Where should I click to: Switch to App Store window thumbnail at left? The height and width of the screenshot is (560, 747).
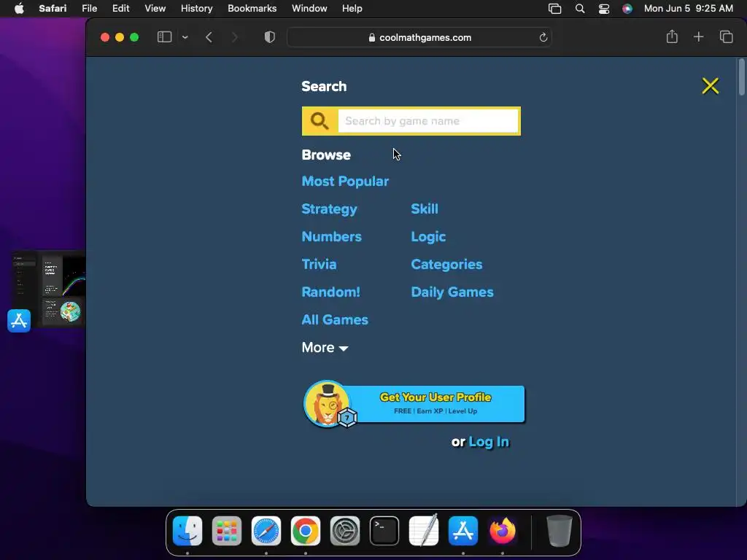click(49, 289)
